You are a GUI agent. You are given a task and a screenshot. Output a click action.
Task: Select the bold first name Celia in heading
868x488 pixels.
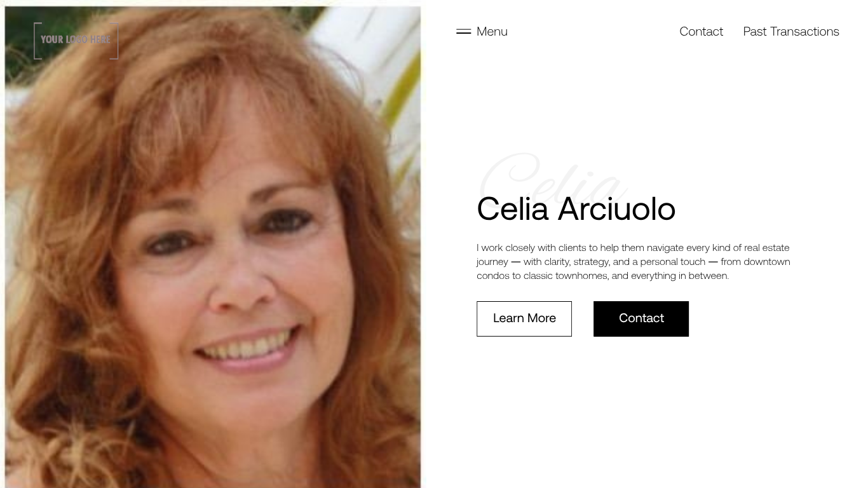point(513,208)
